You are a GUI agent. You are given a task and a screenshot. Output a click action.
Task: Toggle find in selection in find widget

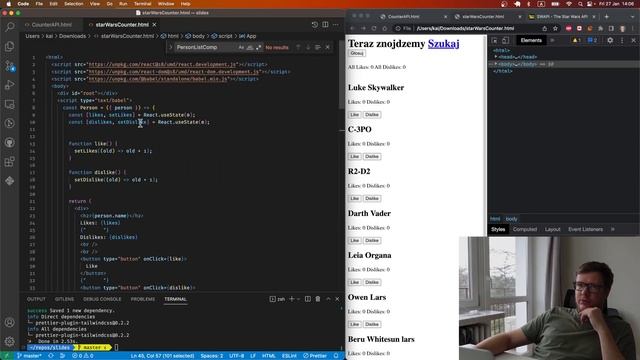click(318, 47)
